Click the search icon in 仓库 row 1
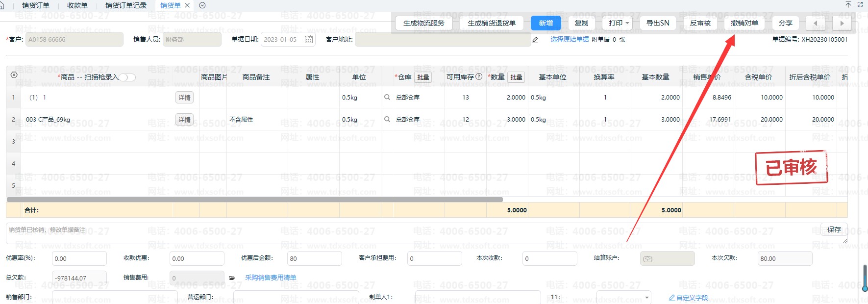 pos(387,98)
